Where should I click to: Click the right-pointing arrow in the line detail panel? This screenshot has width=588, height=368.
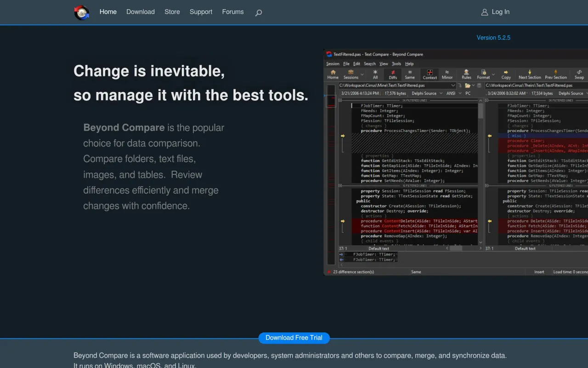coord(341,254)
